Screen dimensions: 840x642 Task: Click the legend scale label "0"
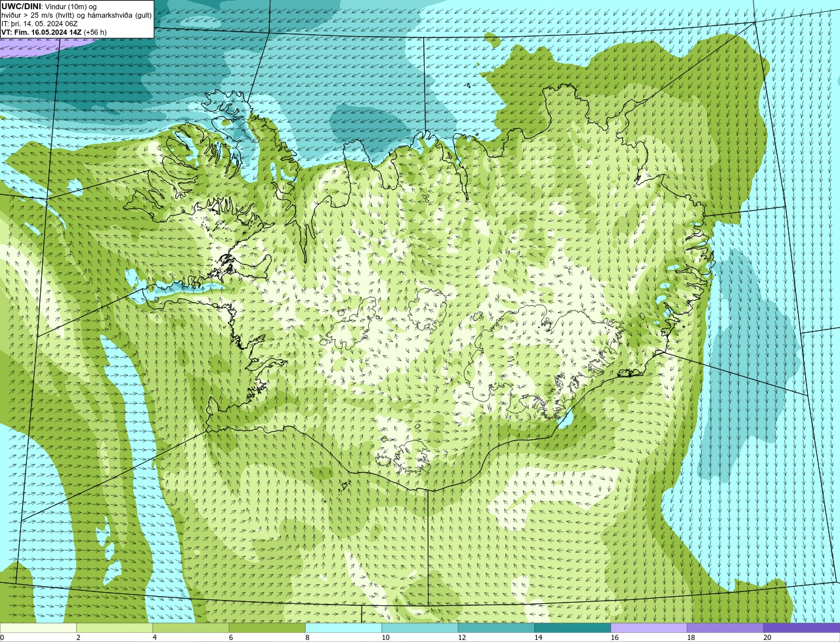pyautogui.click(x=3, y=637)
